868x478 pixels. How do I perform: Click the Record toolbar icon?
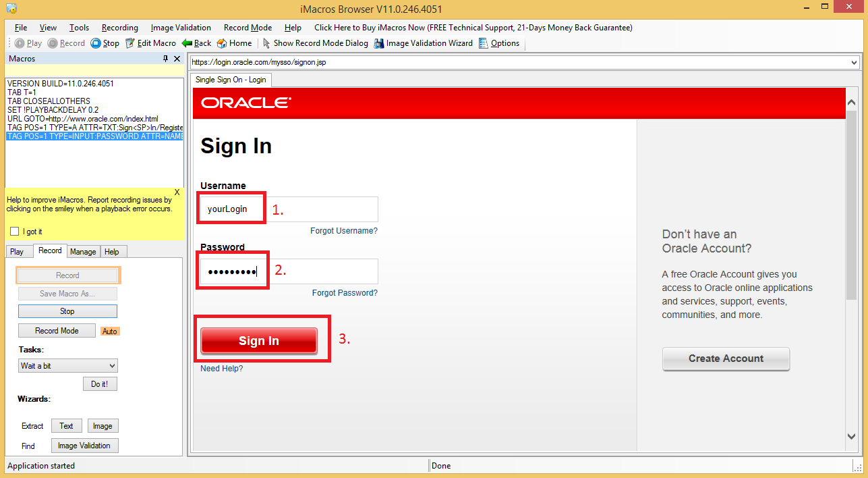click(66, 43)
